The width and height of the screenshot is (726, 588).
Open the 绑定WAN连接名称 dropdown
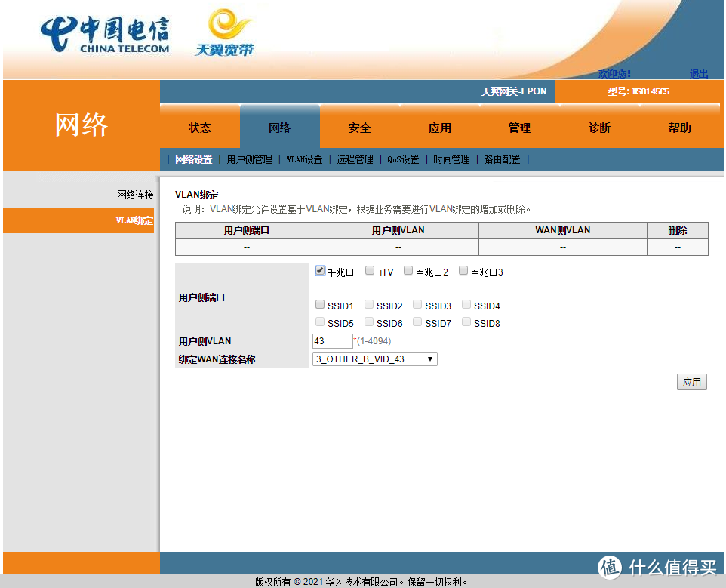[x=374, y=359]
